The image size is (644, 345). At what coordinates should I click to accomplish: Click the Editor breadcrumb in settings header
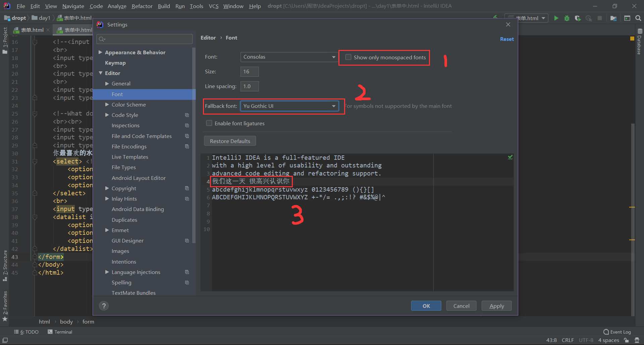(208, 38)
